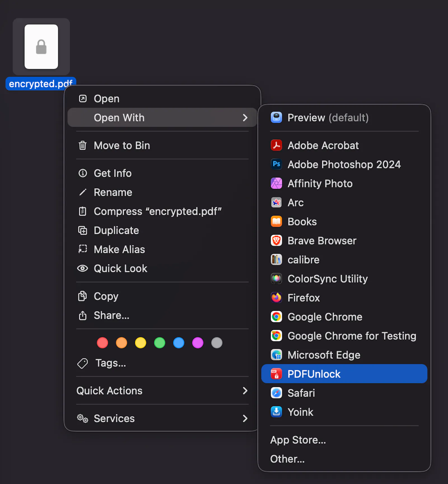The image size is (448, 484).
Task: Expand the Services submenu arrow
Action: 245,418
